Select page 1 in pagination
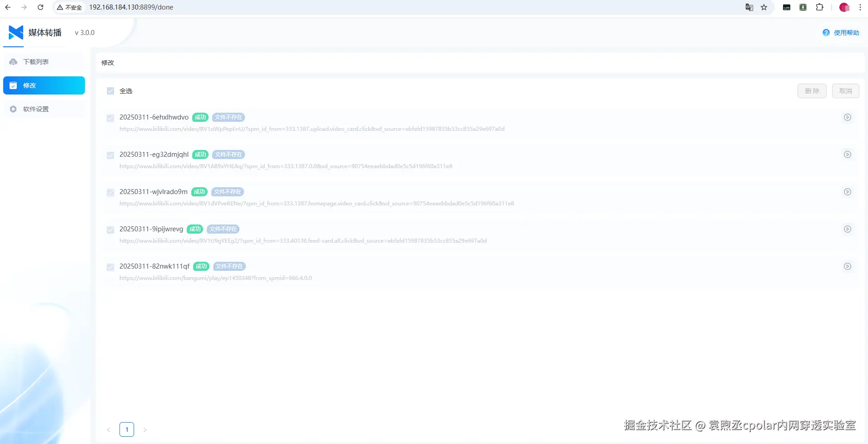This screenshot has width=868, height=444. pos(127,429)
